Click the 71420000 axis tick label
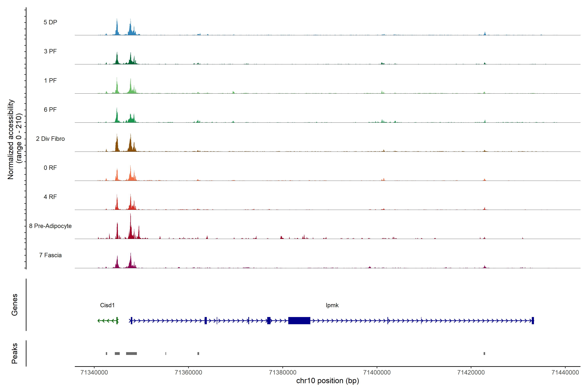The width and height of the screenshot is (588, 392). pos(471,373)
